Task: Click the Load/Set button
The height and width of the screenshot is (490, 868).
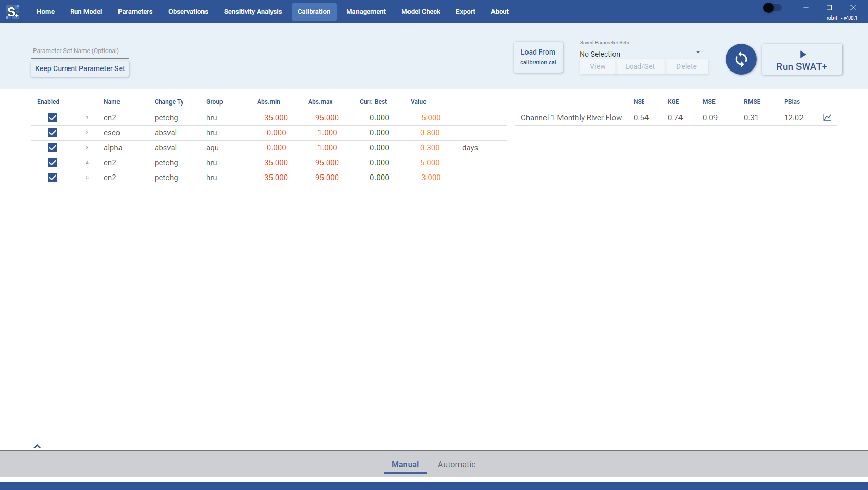Action: coord(640,66)
